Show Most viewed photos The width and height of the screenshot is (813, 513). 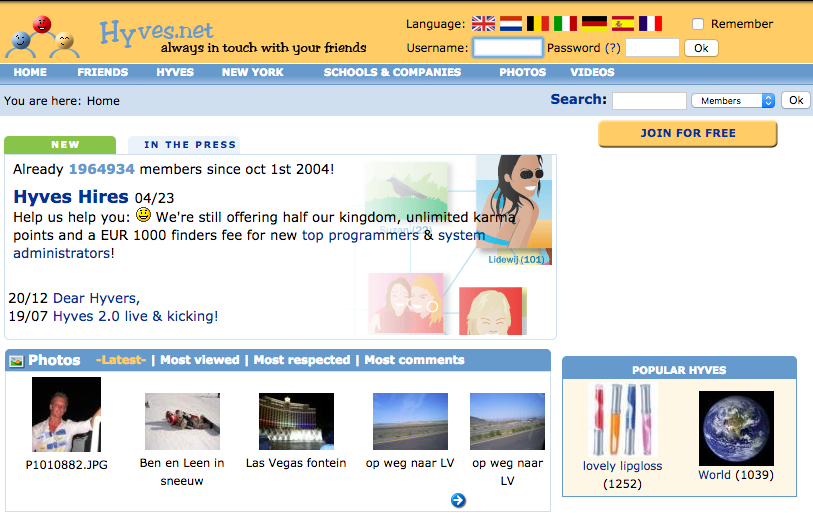200,360
